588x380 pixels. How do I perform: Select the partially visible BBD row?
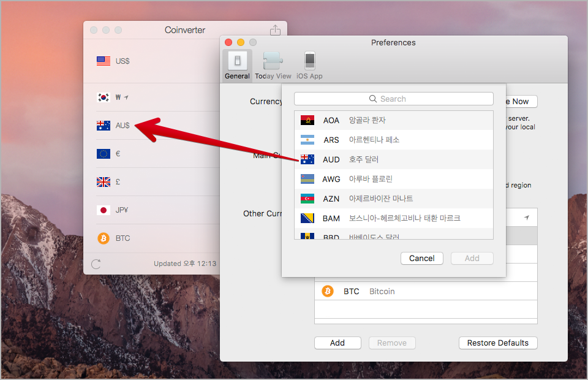click(394, 234)
